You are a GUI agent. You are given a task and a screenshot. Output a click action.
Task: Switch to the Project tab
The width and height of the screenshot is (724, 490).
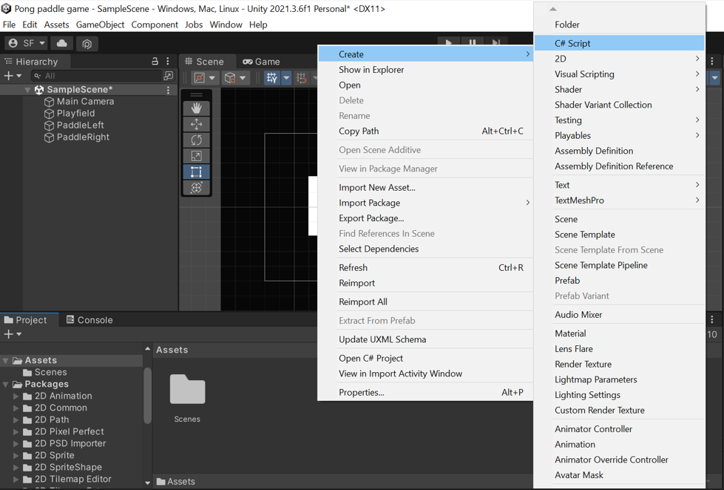coord(26,320)
